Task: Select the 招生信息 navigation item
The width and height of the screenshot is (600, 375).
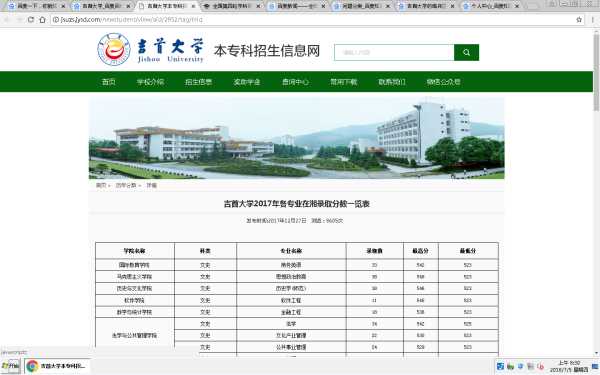Action: point(199,82)
